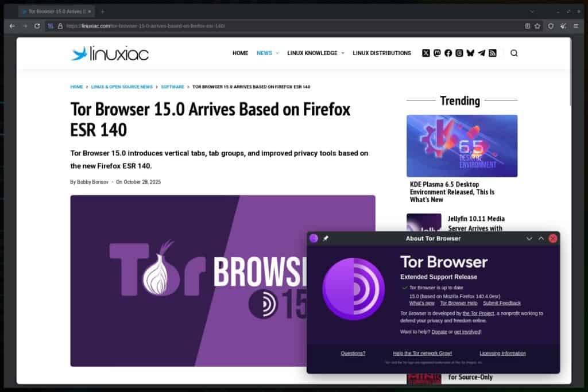Toggle tracking protection via the shield icon
The height and width of the screenshot is (392, 588).
coord(550,26)
